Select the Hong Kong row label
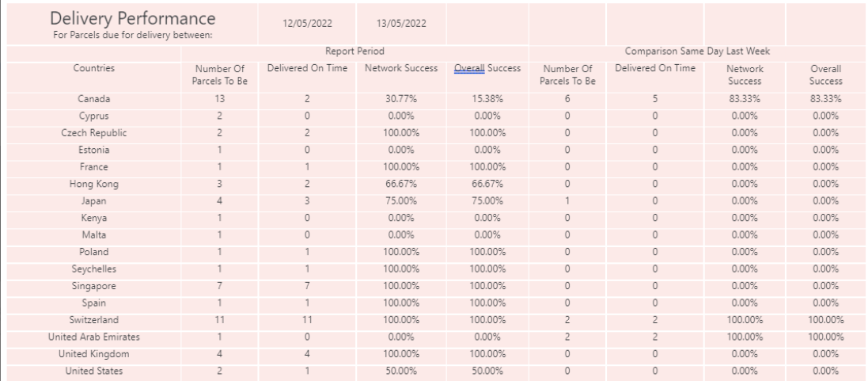The width and height of the screenshot is (868, 381). 94,184
